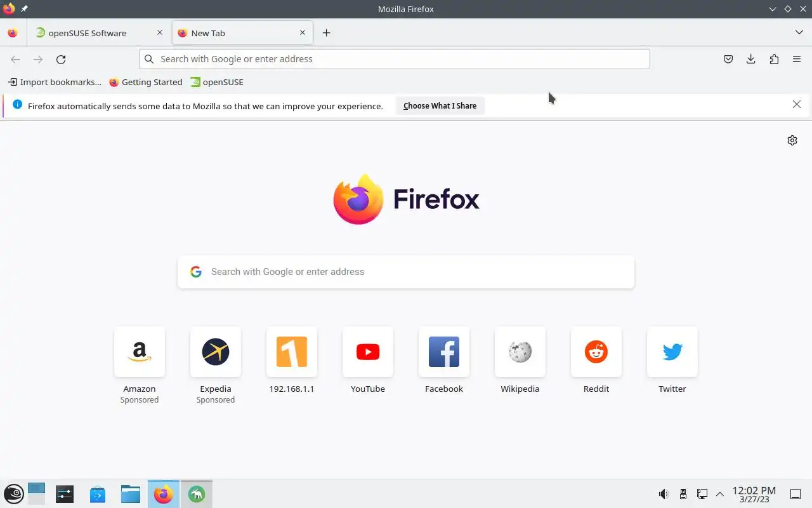Open the network connections tray icon
Image resolution: width=812 pixels, height=508 pixels.
[x=702, y=494]
